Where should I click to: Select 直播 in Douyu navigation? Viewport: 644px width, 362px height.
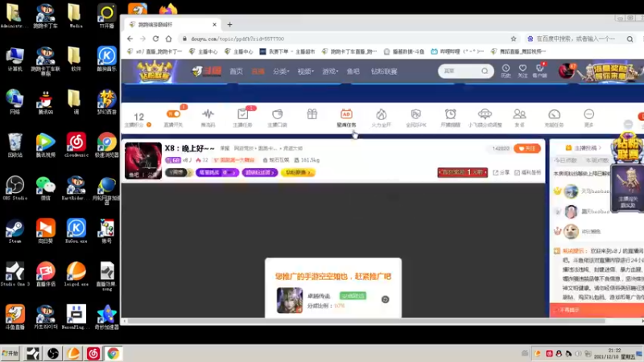tap(258, 72)
